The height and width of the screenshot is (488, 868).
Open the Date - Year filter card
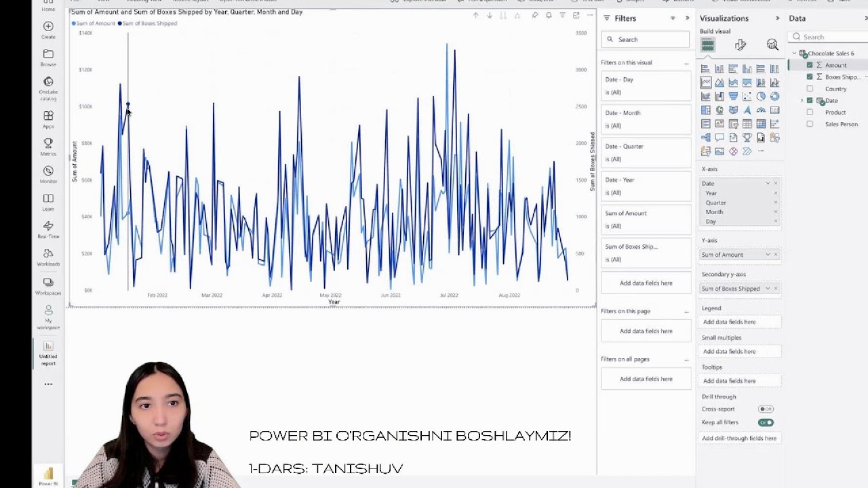[646, 186]
